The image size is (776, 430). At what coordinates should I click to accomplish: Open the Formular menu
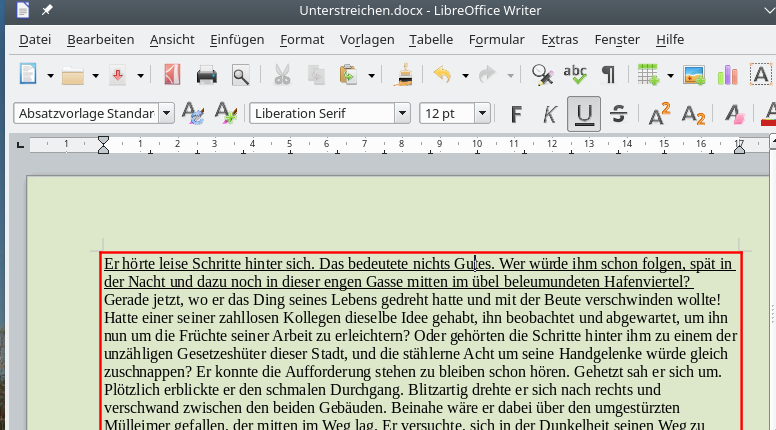tap(496, 40)
